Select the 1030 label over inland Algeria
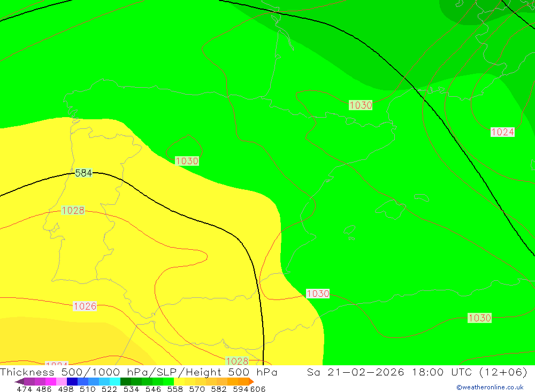 click(x=480, y=318)
